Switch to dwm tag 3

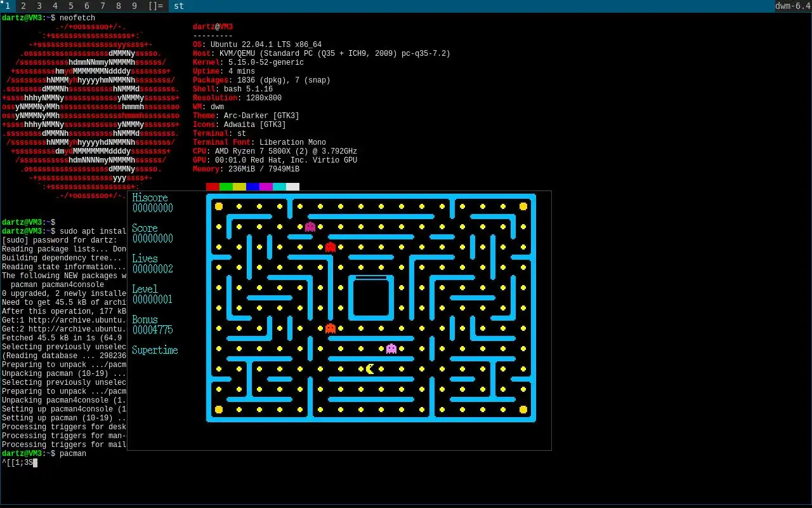39,6
